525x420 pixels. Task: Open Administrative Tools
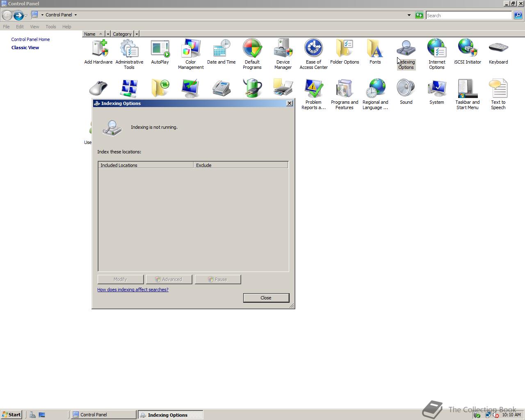(x=129, y=54)
